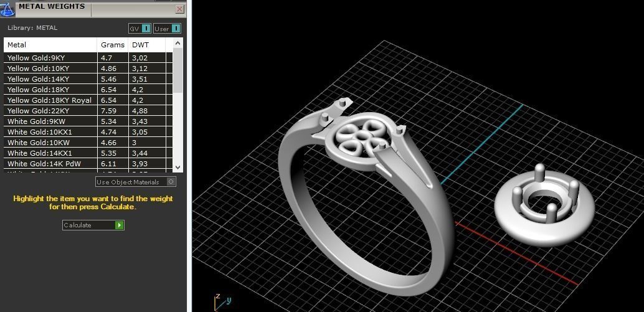Viewport: 644px width, 312px height.
Task: Click the 7.59 grams value
Action: point(108,111)
